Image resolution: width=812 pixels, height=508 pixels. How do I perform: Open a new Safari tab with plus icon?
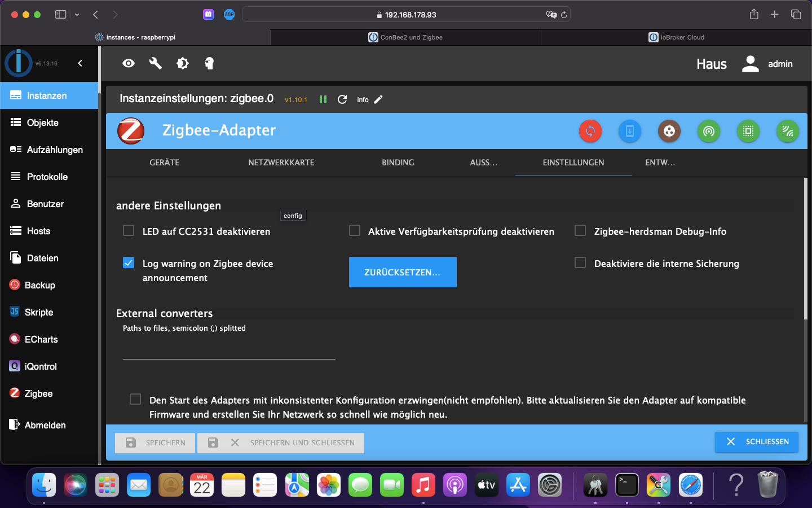775,15
